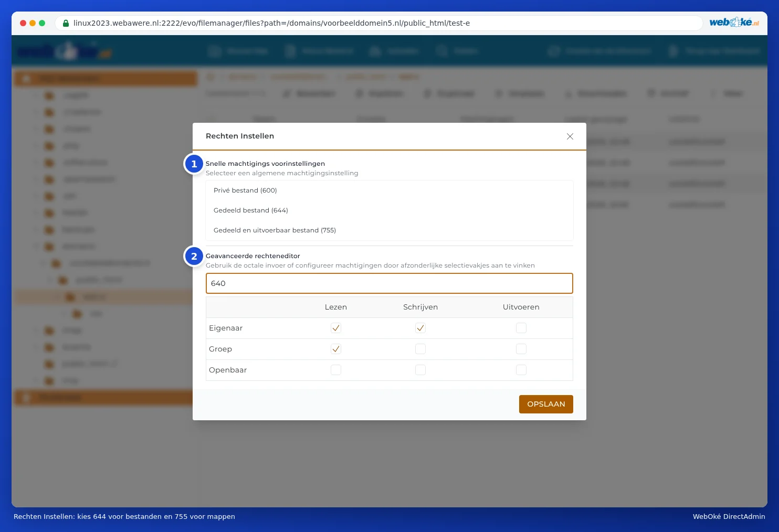Enable Groep Uitvoeren checkbox
This screenshot has width=779, height=532.
click(521, 349)
